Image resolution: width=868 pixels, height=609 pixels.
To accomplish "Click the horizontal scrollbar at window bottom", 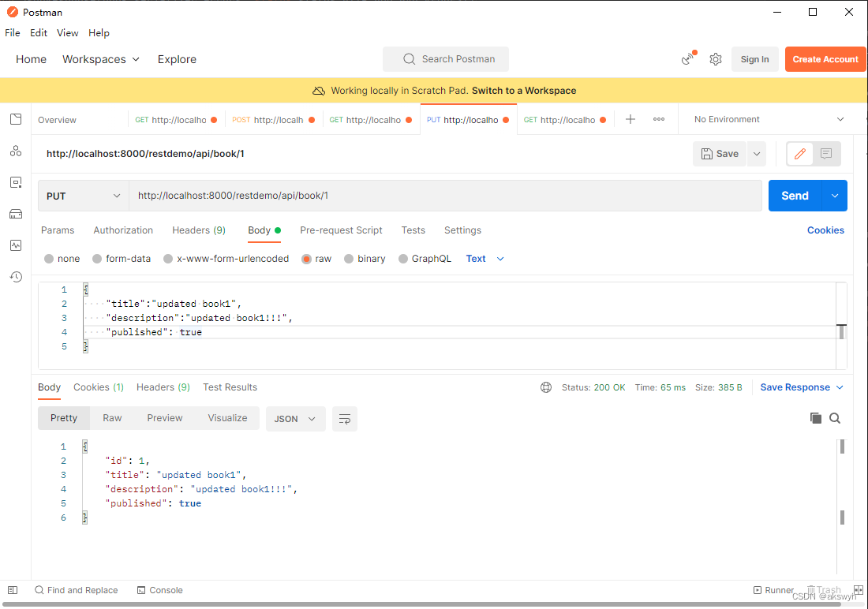I will [x=424, y=604].
